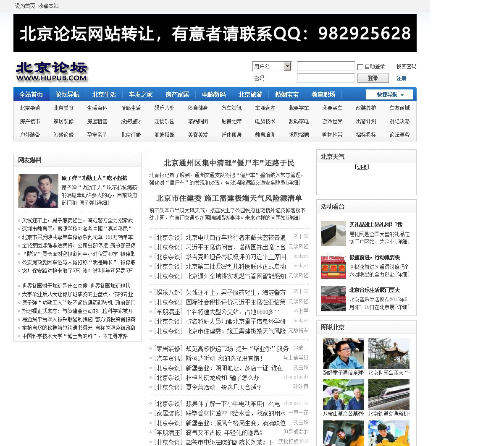Open the couple photo thumbnail in 网友爆料
The width and height of the screenshot is (504, 446).
[x=38, y=191]
